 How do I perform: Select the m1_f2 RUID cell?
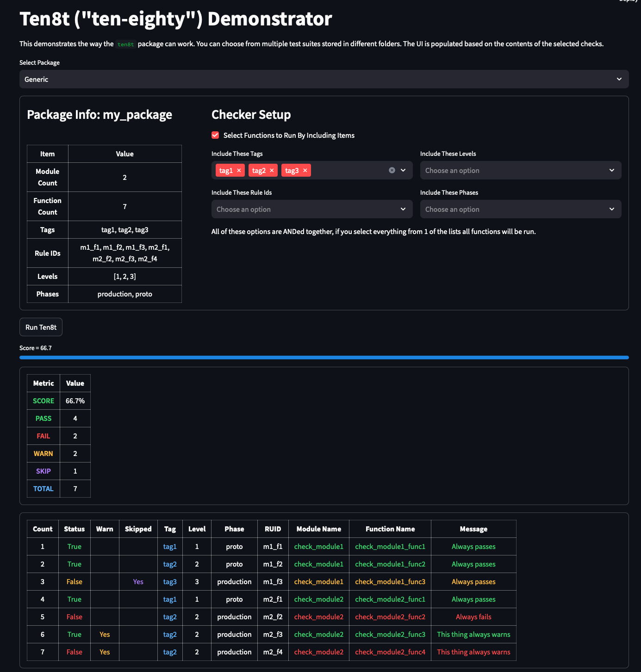[273, 564]
